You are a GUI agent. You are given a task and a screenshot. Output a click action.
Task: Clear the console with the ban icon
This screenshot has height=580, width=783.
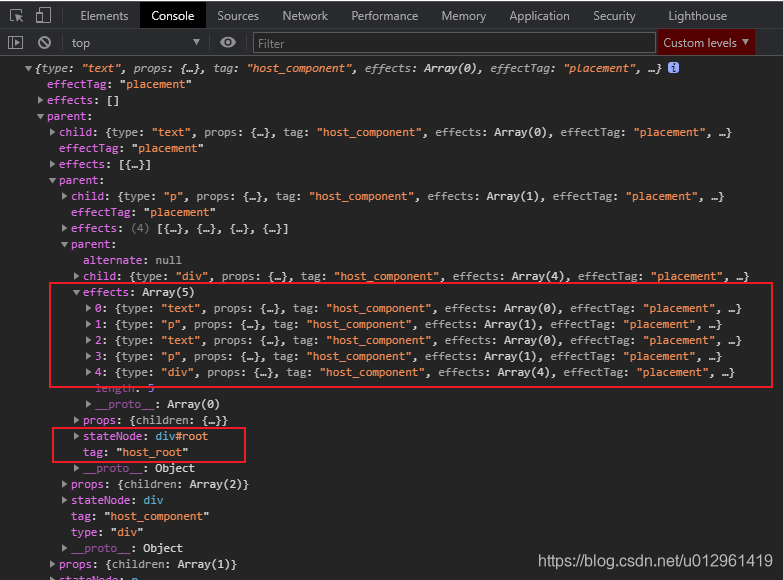coord(44,43)
